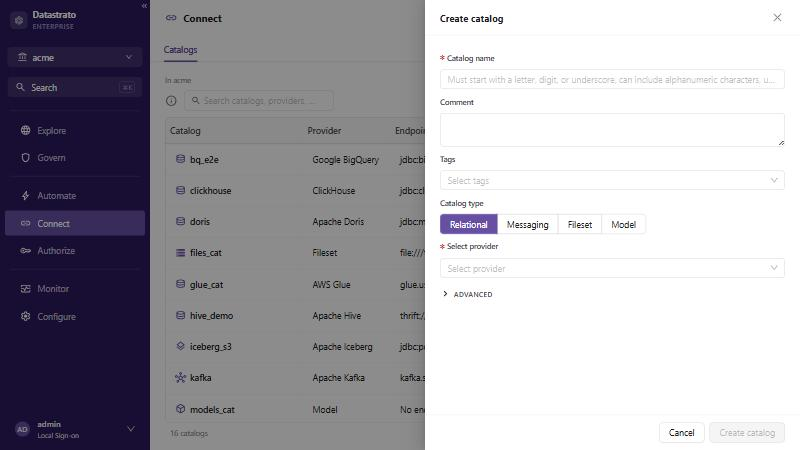
Task: Select the Model catalog type
Action: [623, 224]
